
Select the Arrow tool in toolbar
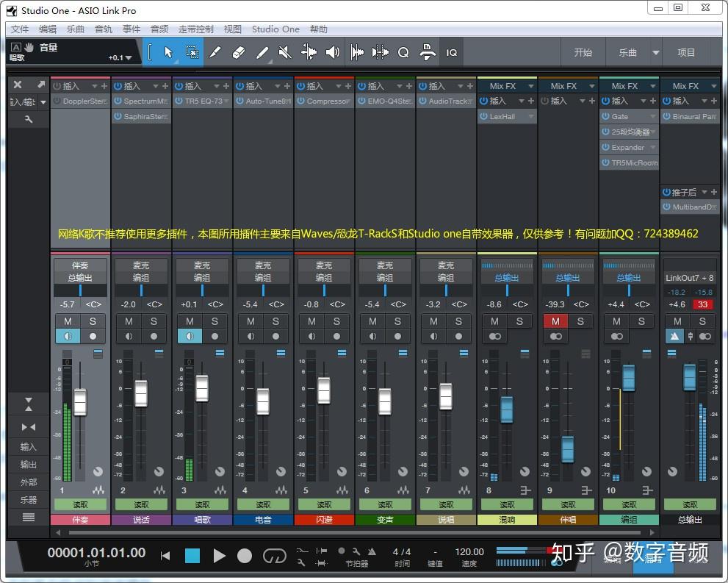[168, 52]
